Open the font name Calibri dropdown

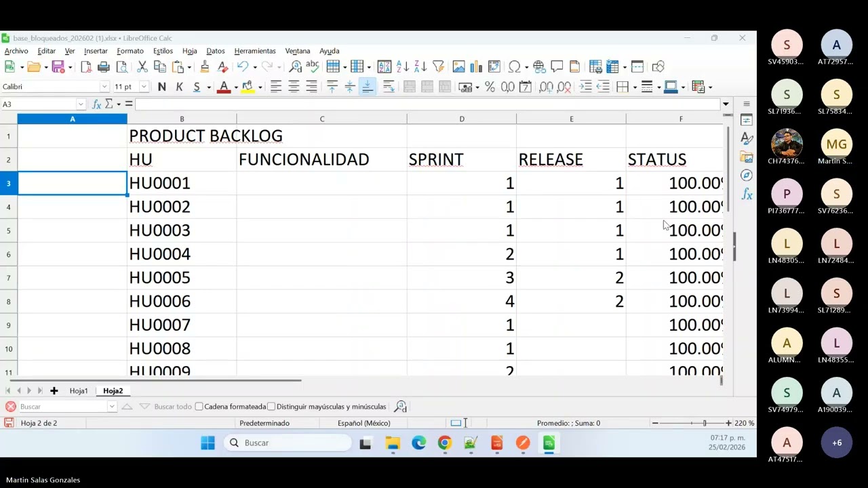tap(104, 87)
